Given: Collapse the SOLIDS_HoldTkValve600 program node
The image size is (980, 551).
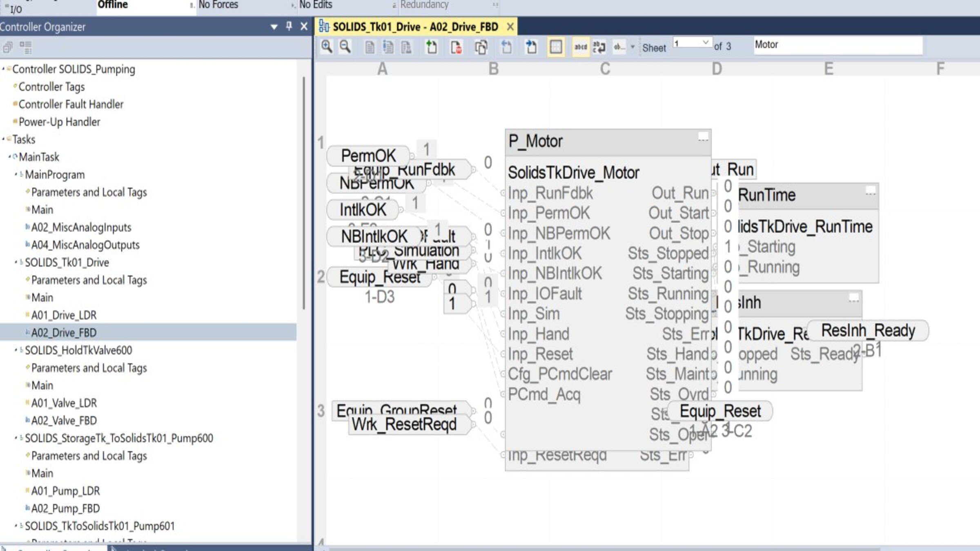Looking at the screenshot, I should point(16,350).
